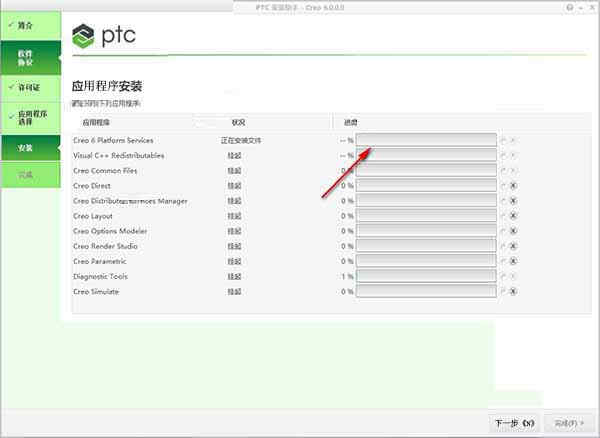The width and height of the screenshot is (600, 438).
Task: Open help from the title bar icon
Action: [570, 7]
